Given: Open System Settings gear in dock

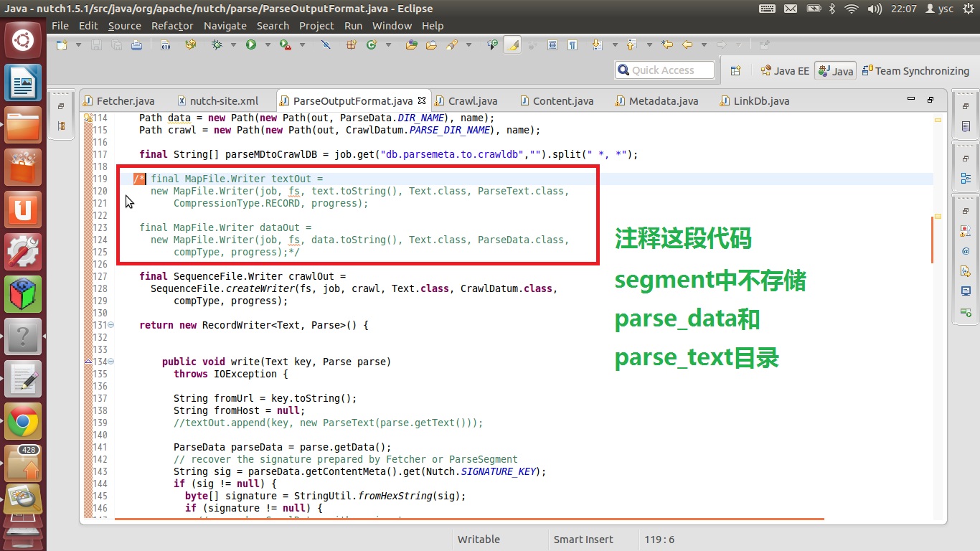Looking at the screenshot, I should click(x=23, y=251).
